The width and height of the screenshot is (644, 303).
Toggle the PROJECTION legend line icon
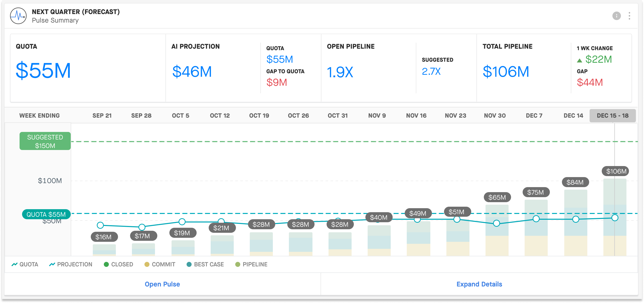click(x=52, y=264)
